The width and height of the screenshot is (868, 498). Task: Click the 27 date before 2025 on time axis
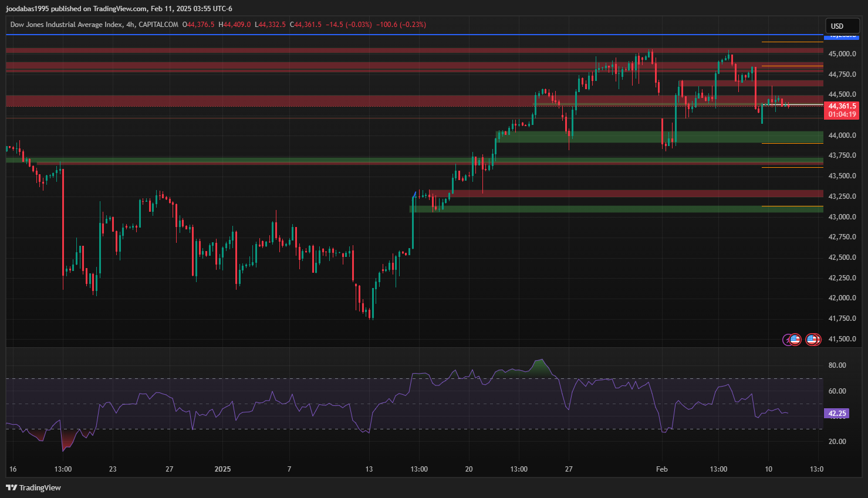pyautogui.click(x=169, y=469)
